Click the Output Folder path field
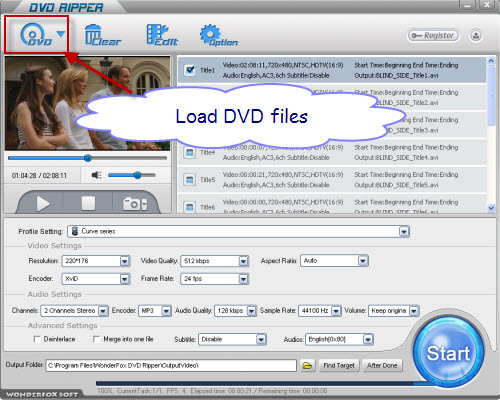 click(x=171, y=366)
